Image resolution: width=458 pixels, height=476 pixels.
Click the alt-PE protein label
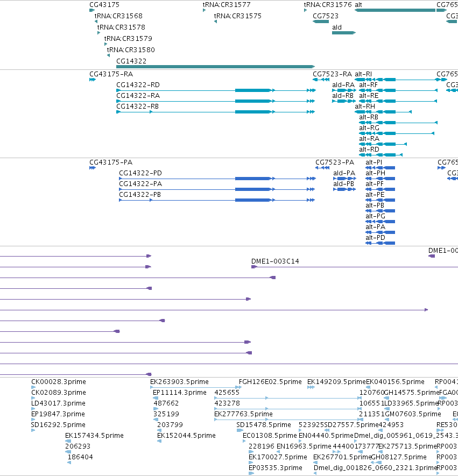375,195
